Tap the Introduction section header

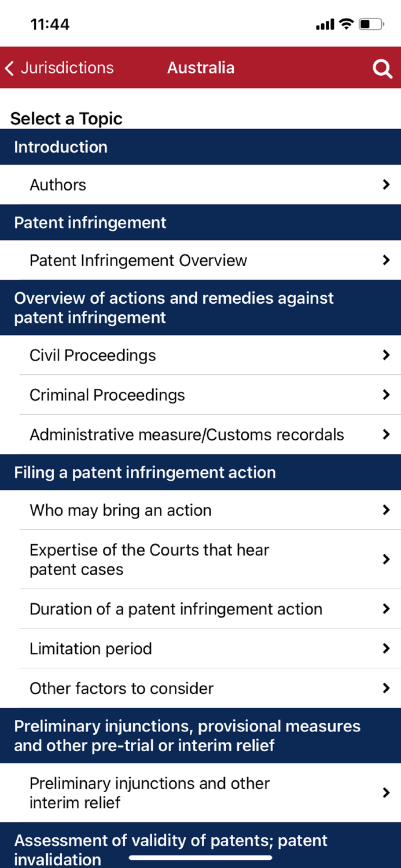tap(61, 147)
